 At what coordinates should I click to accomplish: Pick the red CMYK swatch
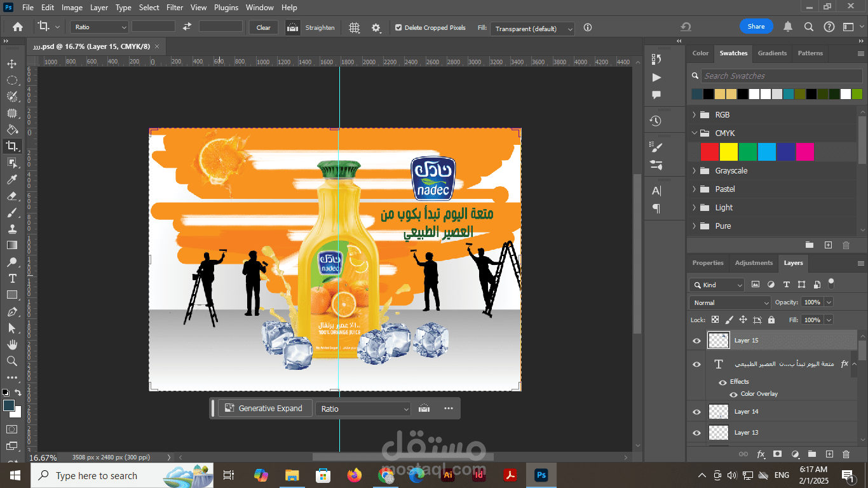coord(710,152)
